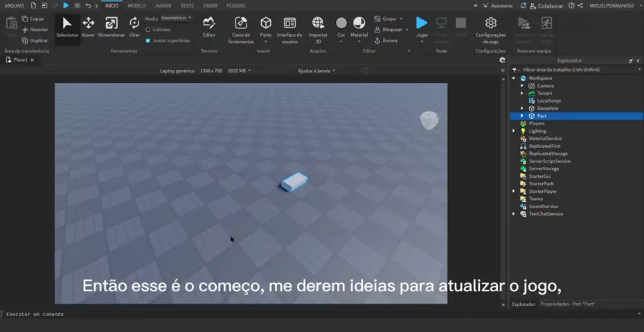The width and height of the screenshot is (644, 332).
Task: Activate the Dimensionar scale tool
Action: click(x=111, y=26)
